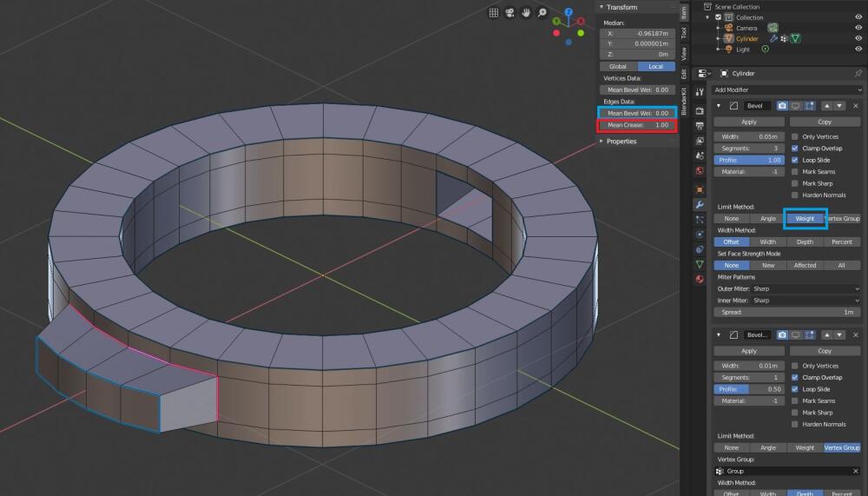868x496 pixels.
Task: Open the Object Constraints tab icon
Action: point(700,249)
